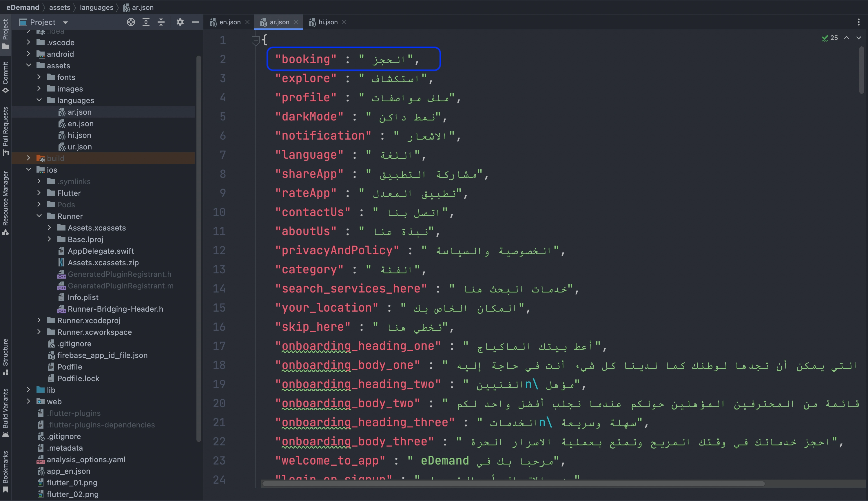This screenshot has height=501, width=868.
Task: Click the Expand All icon in Project panel
Action: [x=146, y=22]
